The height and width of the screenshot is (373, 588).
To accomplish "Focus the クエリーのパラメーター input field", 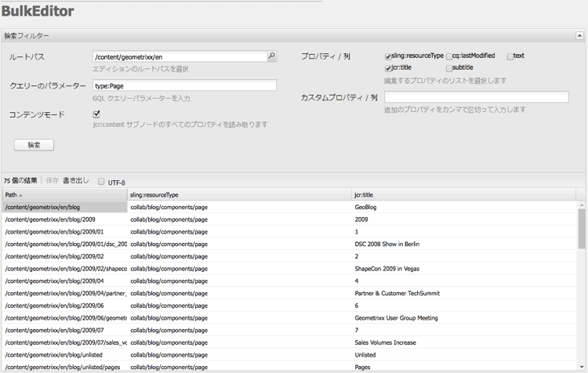I will tap(184, 85).
